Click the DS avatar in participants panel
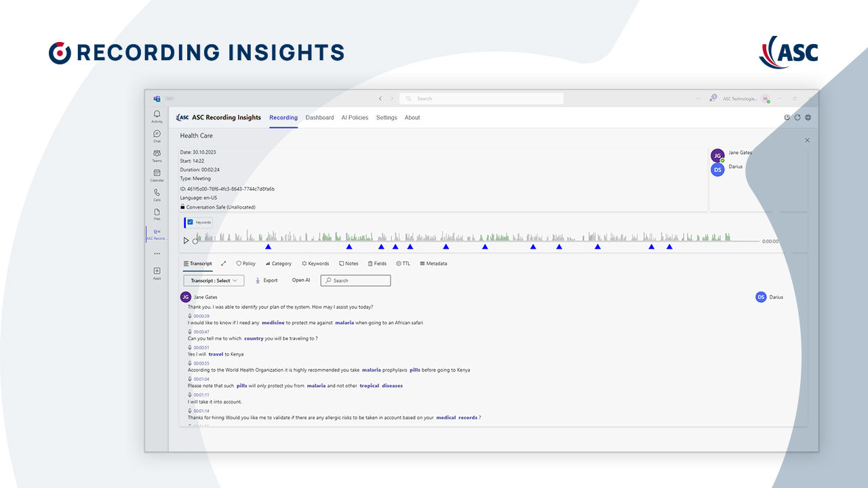The width and height of the screenshot is (868, 488). (717, 169)
